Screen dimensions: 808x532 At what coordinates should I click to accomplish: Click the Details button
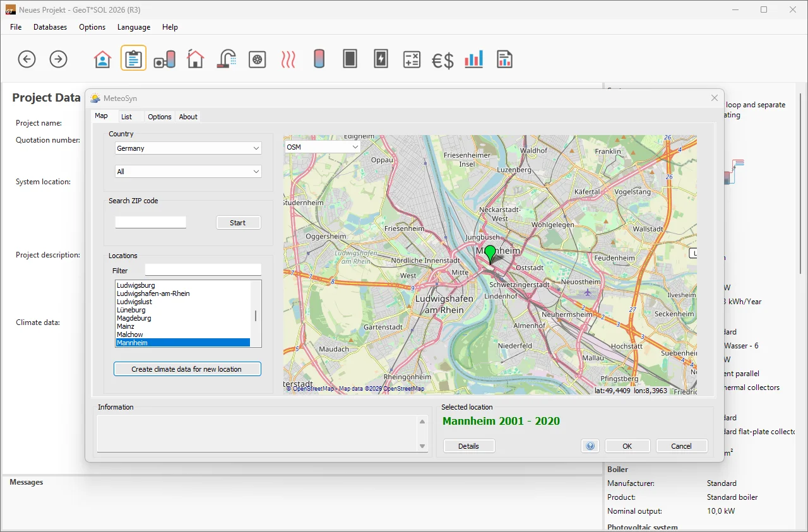[468, 446]
